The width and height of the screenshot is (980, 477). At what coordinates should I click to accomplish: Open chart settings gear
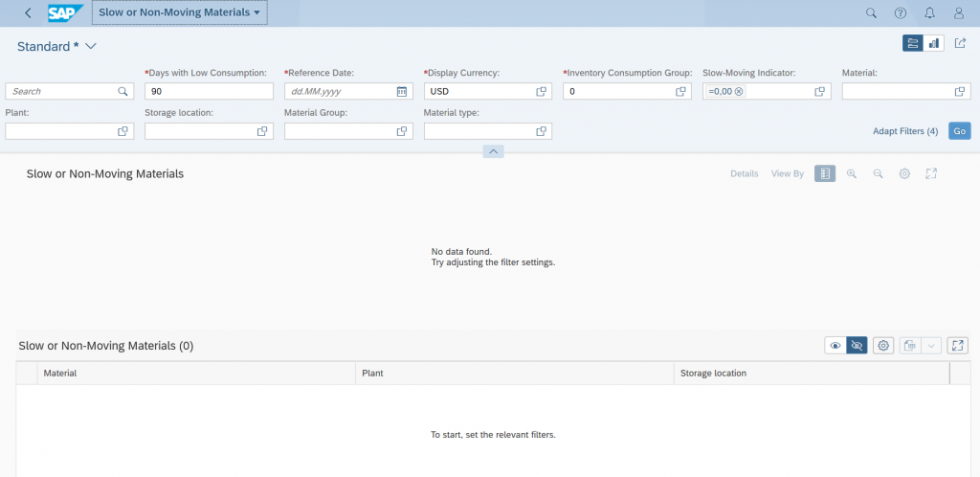pyautogui.click(x=904, y=173)
